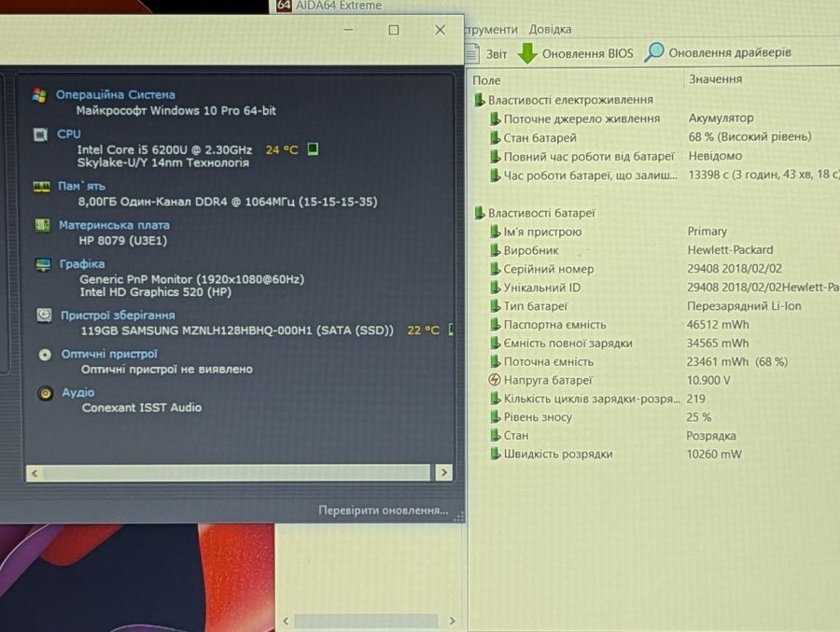Image resolution: width=840 pixels, height=632 pixels.
Task: Click the Оновлення драйверів toolbar button
Action: click(718, 52)
